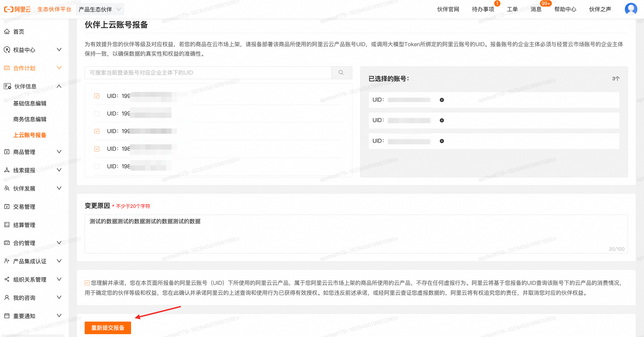The width and height of the screenshot is (644, 337).
Task: Open the 工单 link
Action: (x=512, y=9)
